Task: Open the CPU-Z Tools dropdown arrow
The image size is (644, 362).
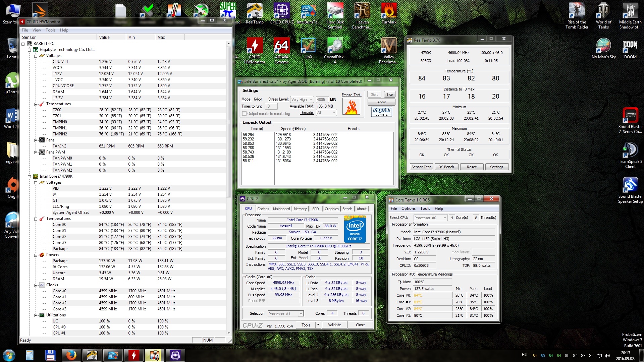Action: (318, 325)
